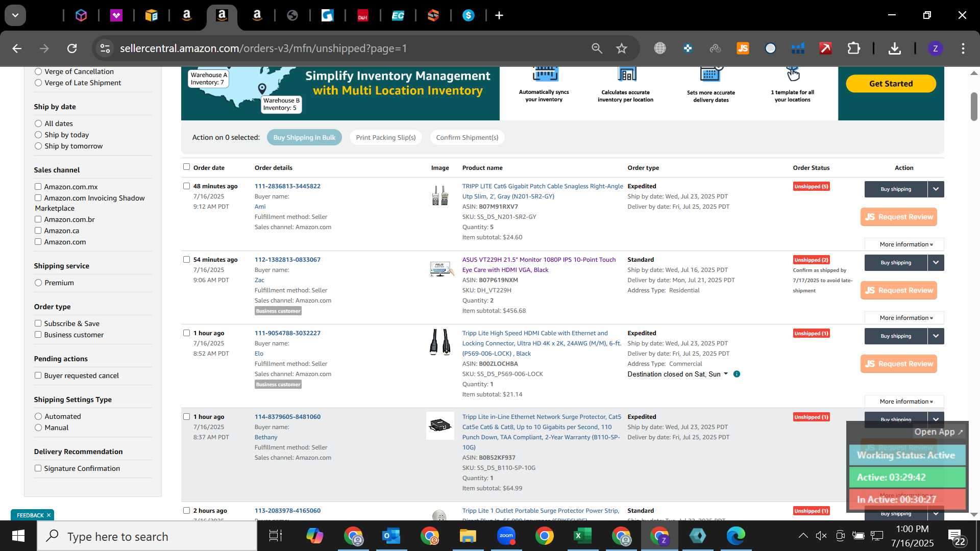Open buyer name Bethany link
Viewport: 980px width, 551px height.
coord(266,437)
